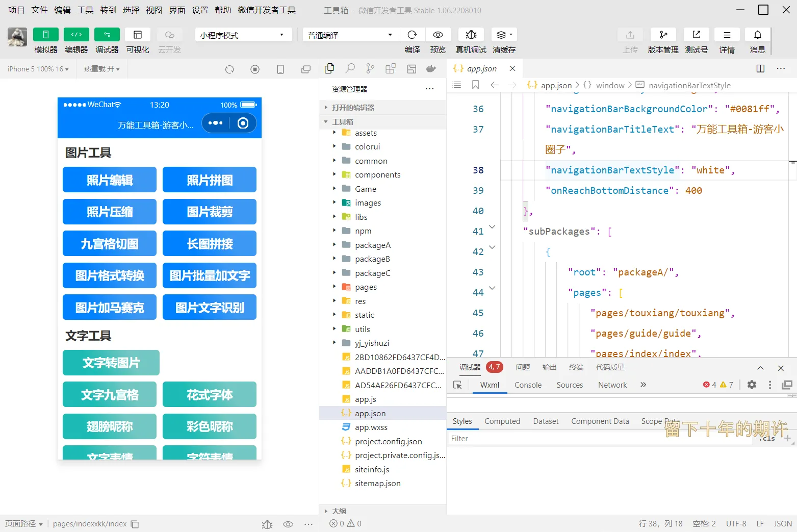Toggle the simulator device frame icon
This screenshot has width=797, height=532.
(280, 69)
